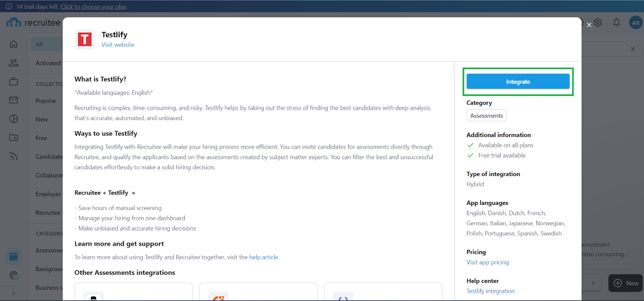Open the globe careers site icon
Image resolution: width=644 pixels, height=301 pixels.
[14, 275]
